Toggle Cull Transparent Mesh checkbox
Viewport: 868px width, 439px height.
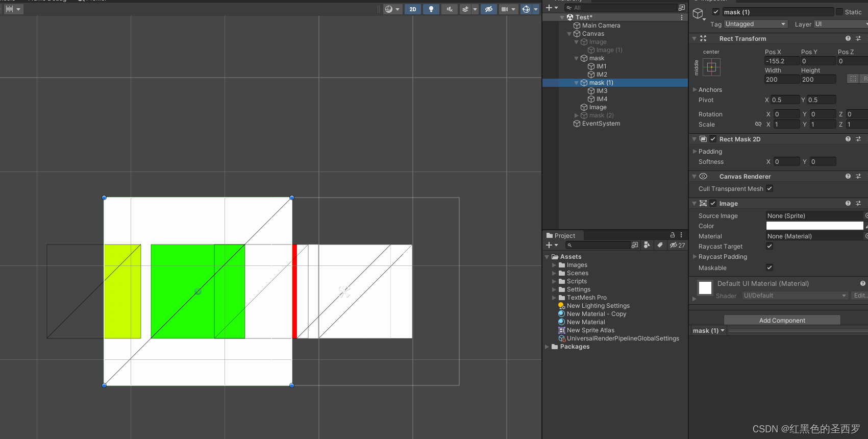(x=770, y=188)
